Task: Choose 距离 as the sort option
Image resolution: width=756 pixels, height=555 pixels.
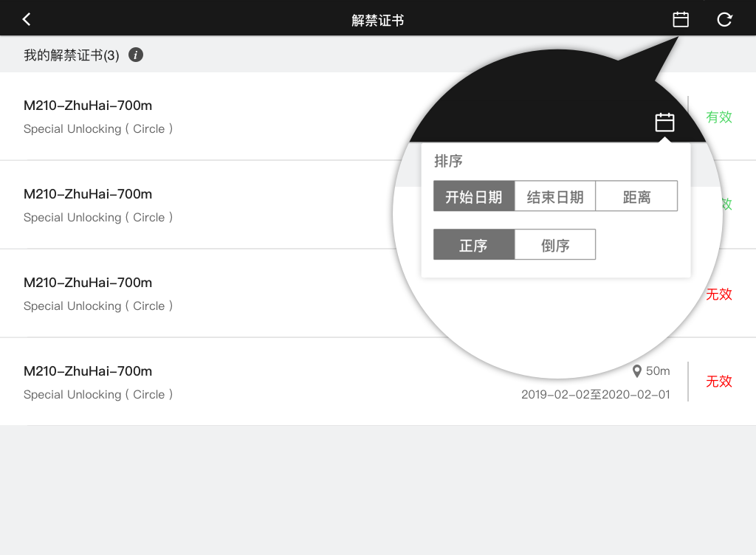Action: point(636,197)
